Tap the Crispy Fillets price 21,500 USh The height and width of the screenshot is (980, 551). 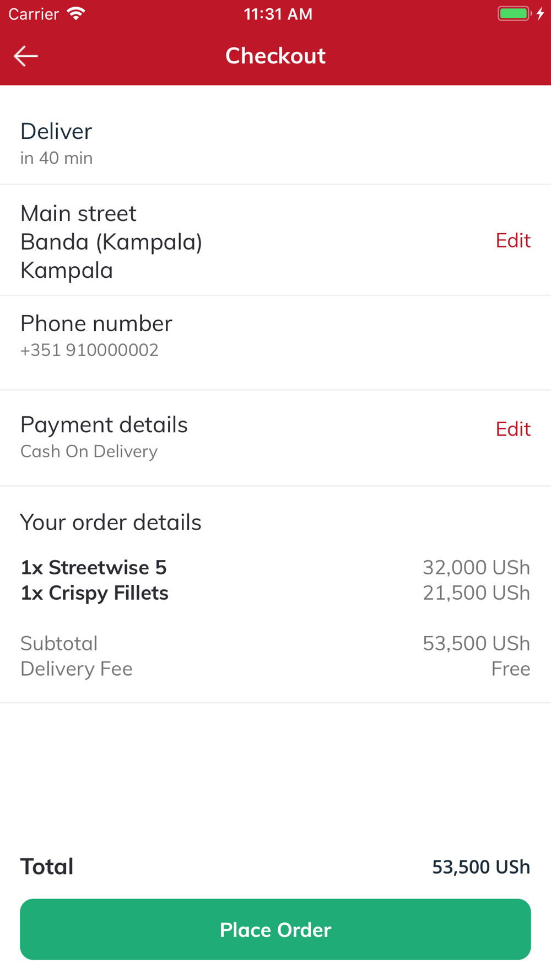[476, 593]
